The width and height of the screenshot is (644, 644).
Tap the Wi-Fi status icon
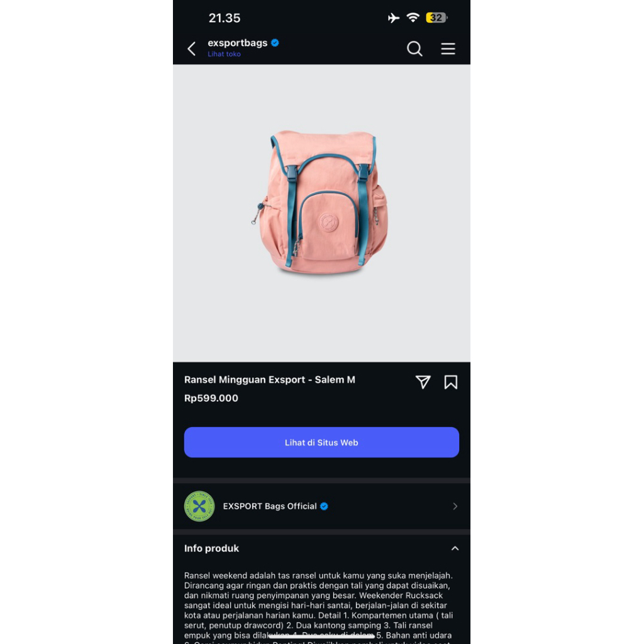(413, 18)
